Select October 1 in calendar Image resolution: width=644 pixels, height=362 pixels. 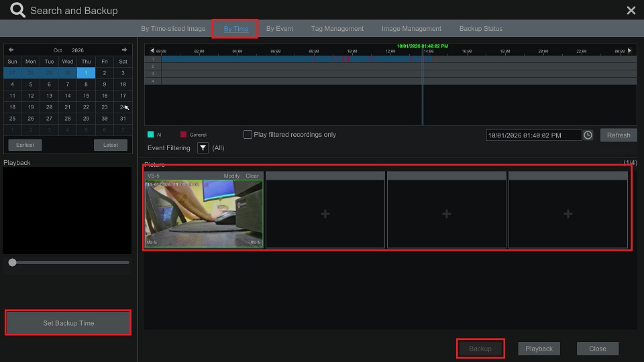(x=86, y=72)
